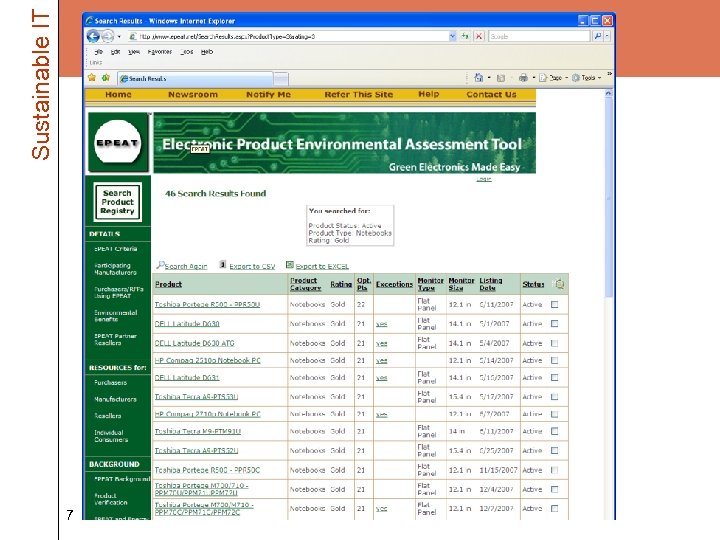Open the Favorites menu

(x=159, y=52)
